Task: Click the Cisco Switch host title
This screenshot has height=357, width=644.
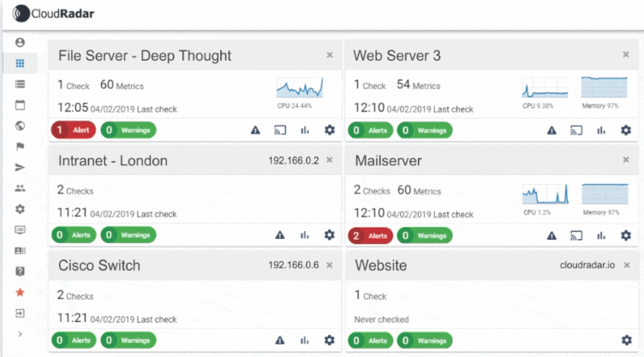Action: (99, 265)
